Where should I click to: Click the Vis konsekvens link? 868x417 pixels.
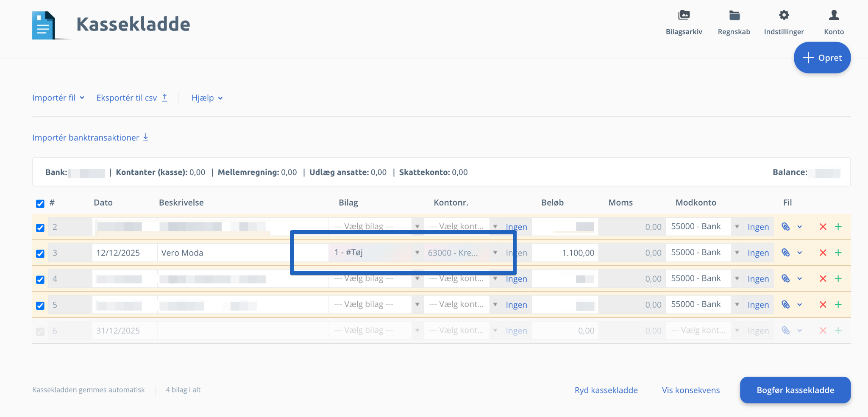coord(690,390)
